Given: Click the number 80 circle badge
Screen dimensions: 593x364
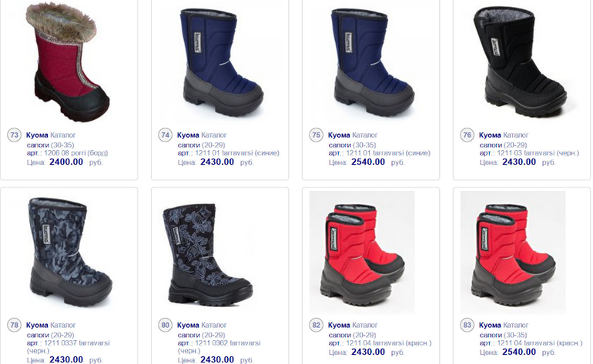Looking at the screenshot, I should (165, 325).
